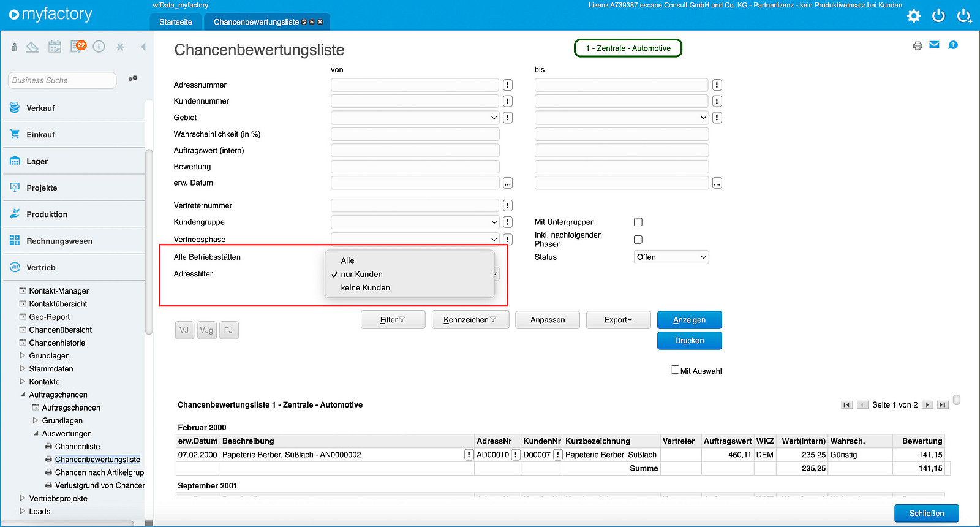Screen dimensions: 980x527
Task: Click the lookup button next to Adressnummer von
Action: (508, 85)
